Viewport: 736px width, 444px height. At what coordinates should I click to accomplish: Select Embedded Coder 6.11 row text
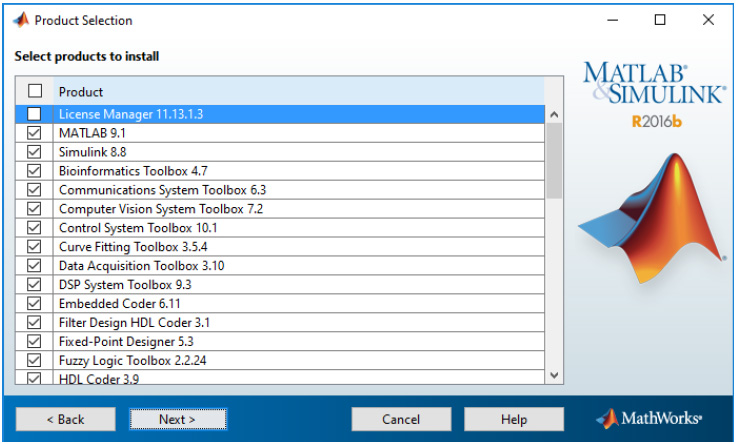(x=120, y=304)
